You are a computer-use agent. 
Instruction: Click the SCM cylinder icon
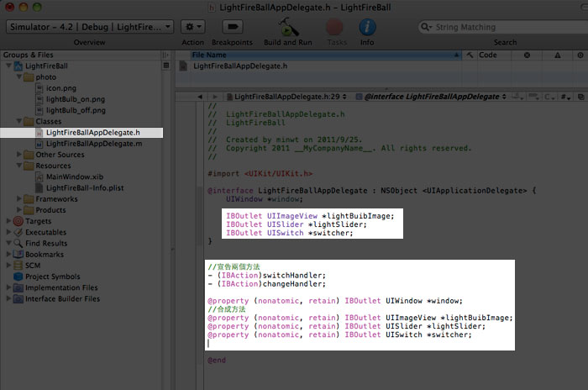tap(18, 266)
